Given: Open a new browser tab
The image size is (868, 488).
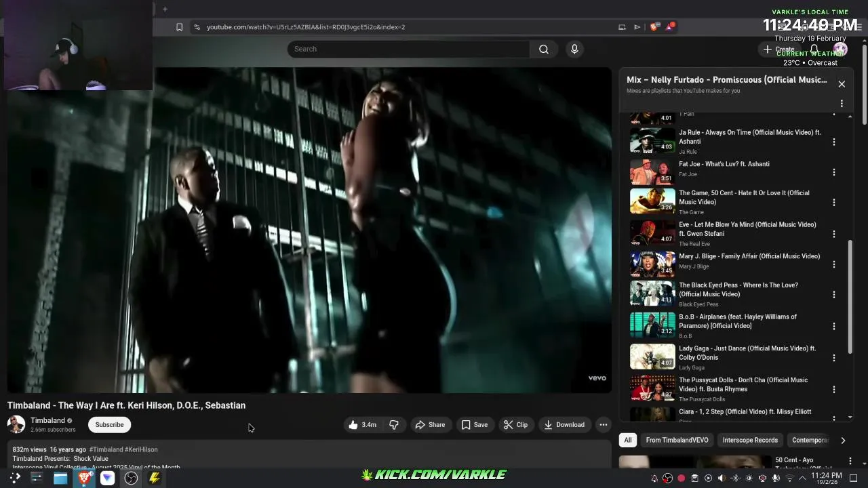Looking at the screenshot, I should (x=165, y=9).
